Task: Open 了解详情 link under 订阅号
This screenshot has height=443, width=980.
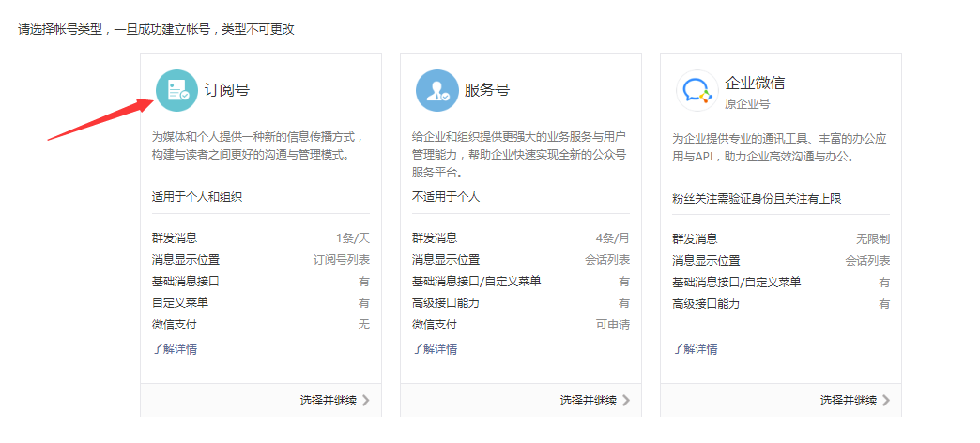Action: pos(175,348)
